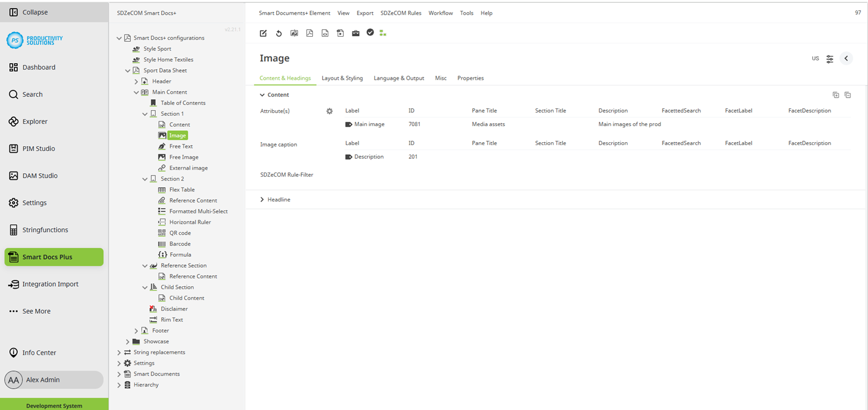The image size is (868, 410).
Task: Open the Smart Documents+ Element menu
Action: click(294, 13)
